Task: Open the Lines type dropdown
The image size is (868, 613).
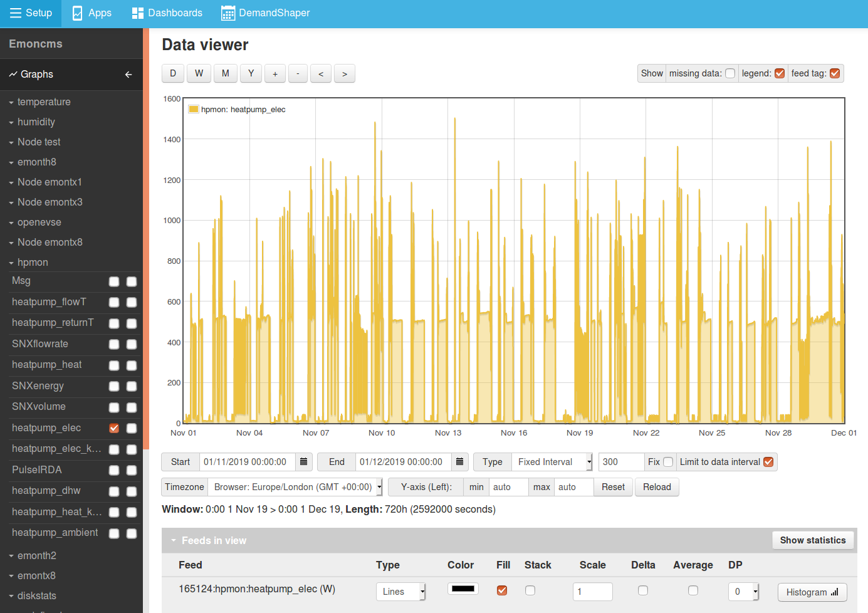Action: (x=401, y=592)
